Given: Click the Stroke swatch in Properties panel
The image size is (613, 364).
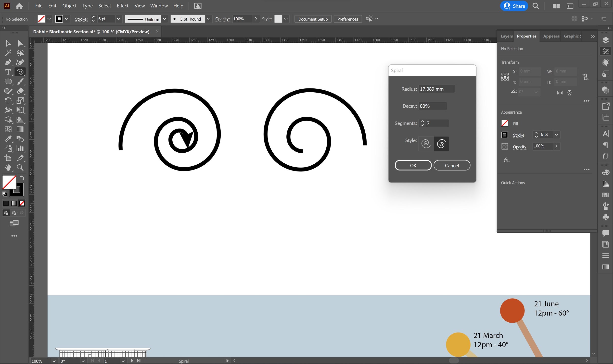Looking at the screenshot, I should point(505,135).
